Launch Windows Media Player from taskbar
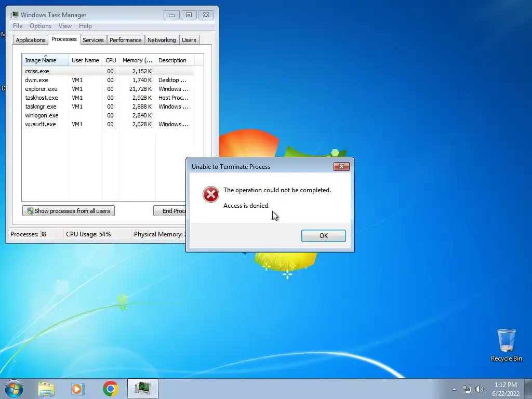This screenshot has height=399, width=532. tap(78, 389)
